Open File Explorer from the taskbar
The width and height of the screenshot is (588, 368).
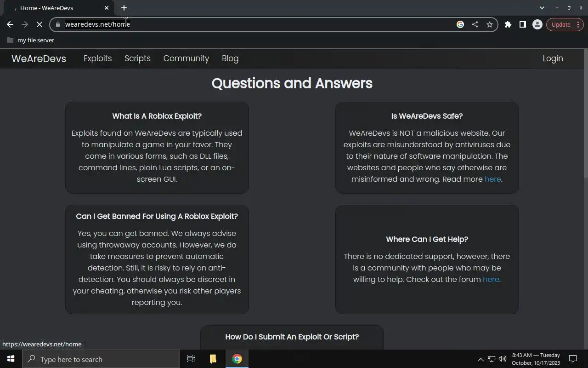tap(213, 359)
